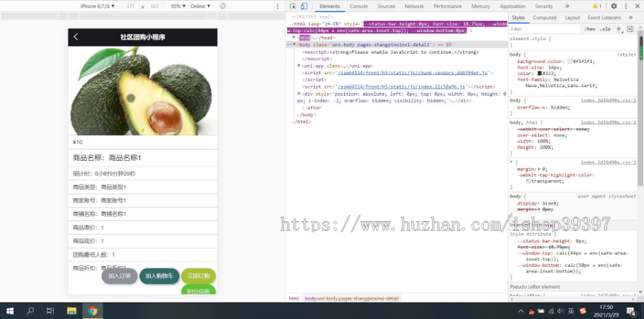Open Task View in the taskbar
This screenshot has width=644, height=319.
50,311
